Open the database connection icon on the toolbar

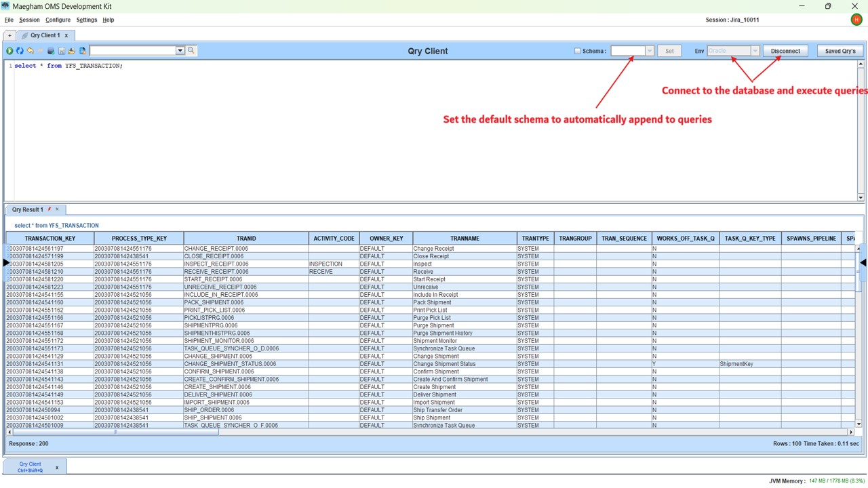(x=50, y=51)
